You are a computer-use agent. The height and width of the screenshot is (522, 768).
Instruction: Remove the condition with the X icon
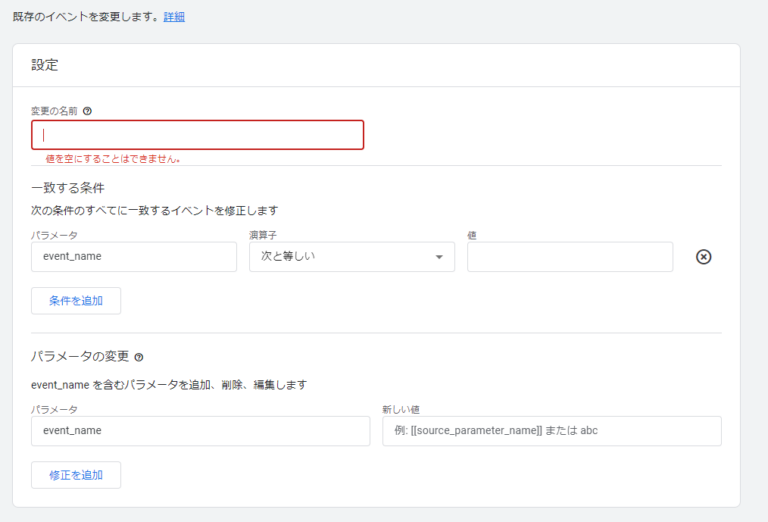coord(703,257)
